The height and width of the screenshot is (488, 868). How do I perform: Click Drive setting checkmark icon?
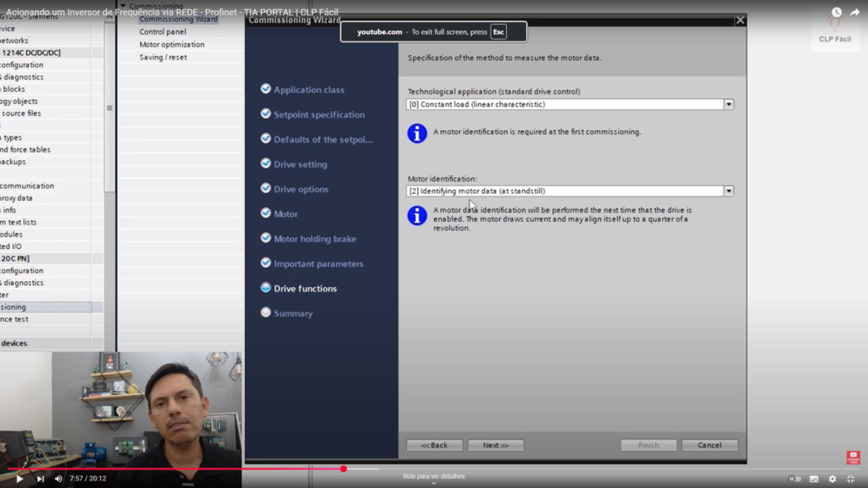(x=265, y=164)
